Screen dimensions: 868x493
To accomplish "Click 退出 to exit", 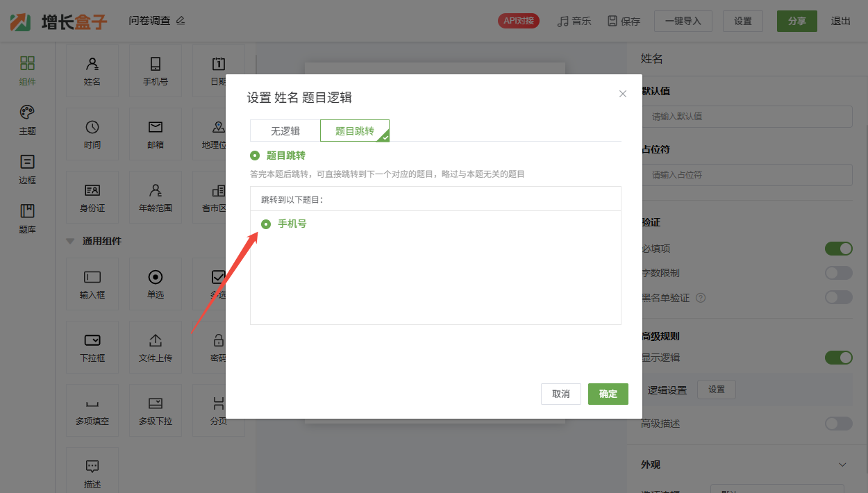I will click(841, 21).
